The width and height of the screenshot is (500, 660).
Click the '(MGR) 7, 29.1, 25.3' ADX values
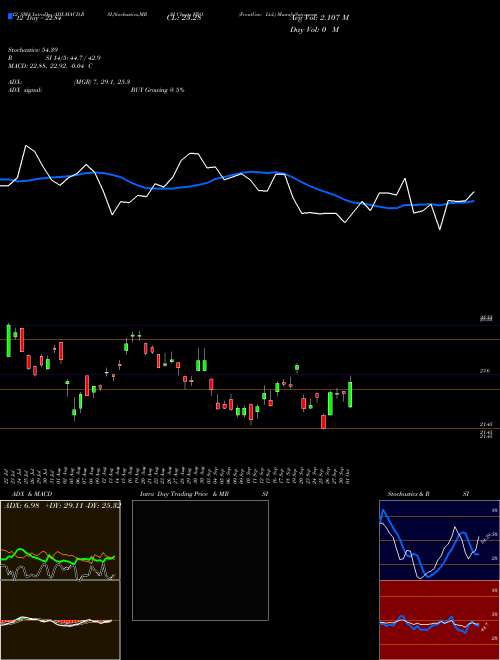[101, 82]
